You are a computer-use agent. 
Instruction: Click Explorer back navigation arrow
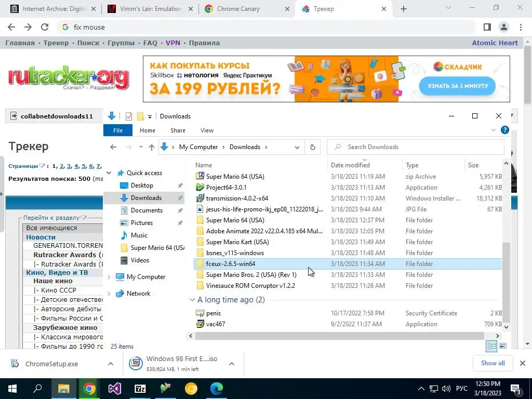pyautogui.click(x=113, y=147)
